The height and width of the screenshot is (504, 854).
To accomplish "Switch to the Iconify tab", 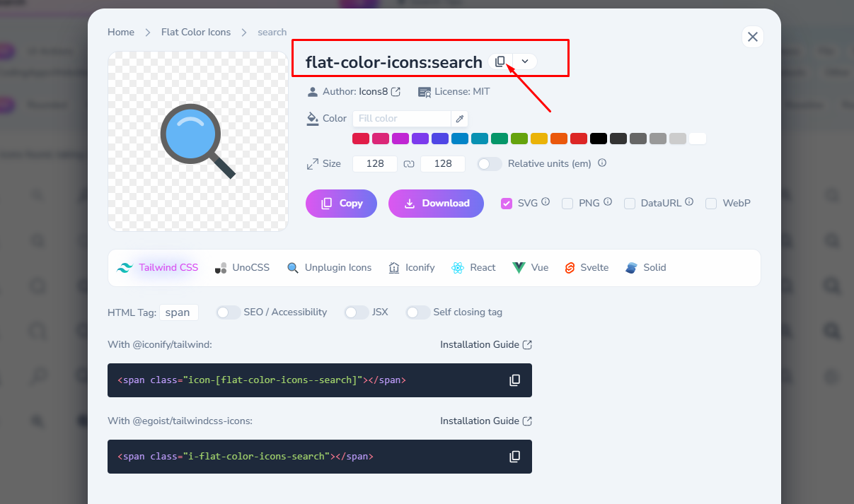I will pyautogui.click(x=411, y=268).
